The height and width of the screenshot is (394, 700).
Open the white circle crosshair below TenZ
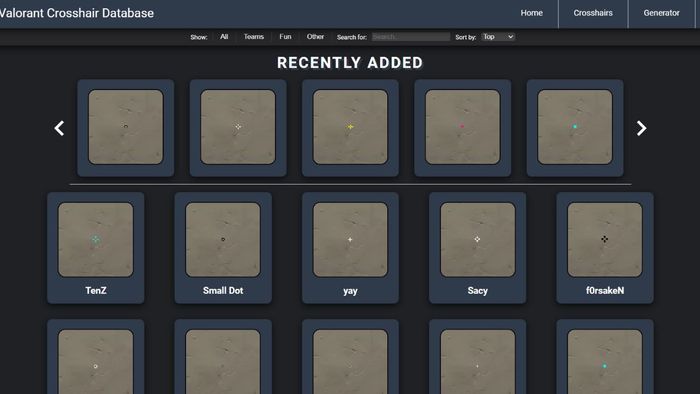click(x=96, y=357)
